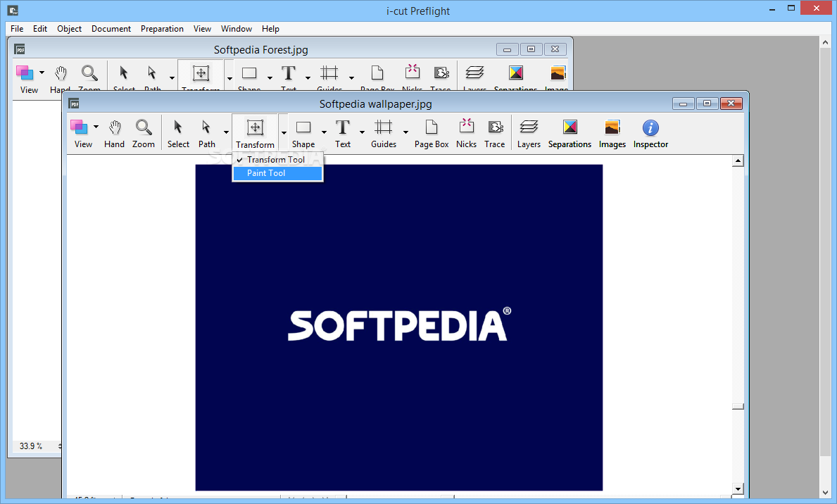Select the Page Box tool in wallpaper window

point(432,134)
